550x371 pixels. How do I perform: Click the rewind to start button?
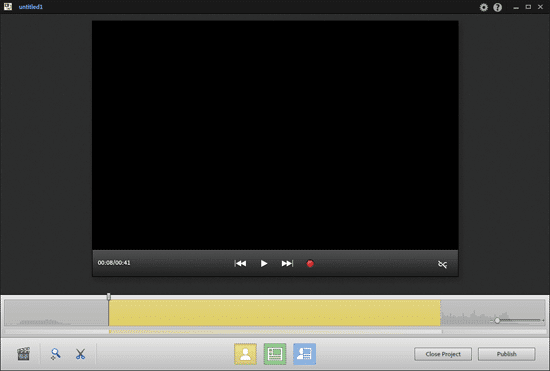pos(240,263)
